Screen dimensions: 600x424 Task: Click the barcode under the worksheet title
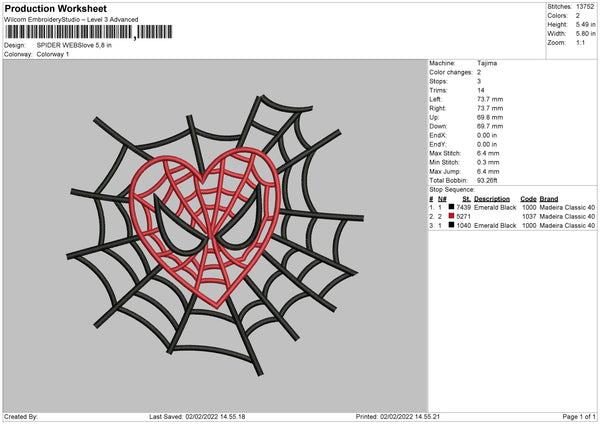(x=88, y=32)
